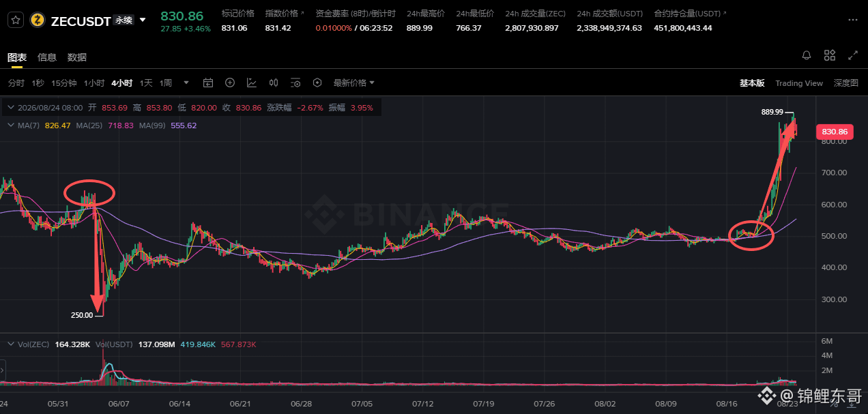Change chart type with candlestick icon
Image resolution: width=868 pixels, height=414 pixels.
[274, 83]
